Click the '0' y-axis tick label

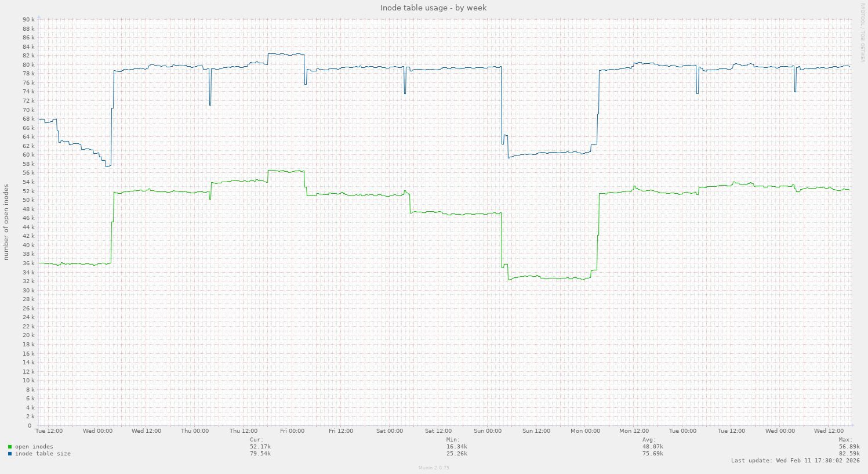30,426
